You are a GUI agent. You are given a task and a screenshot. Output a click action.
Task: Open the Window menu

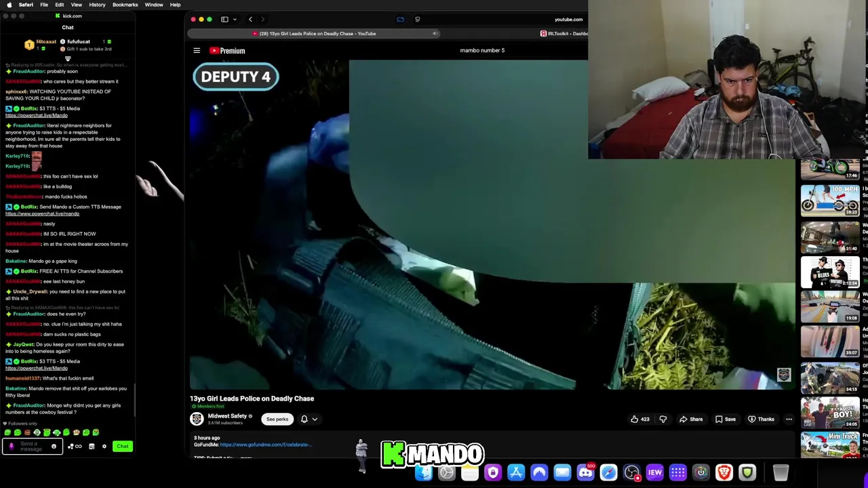point(154,5)
